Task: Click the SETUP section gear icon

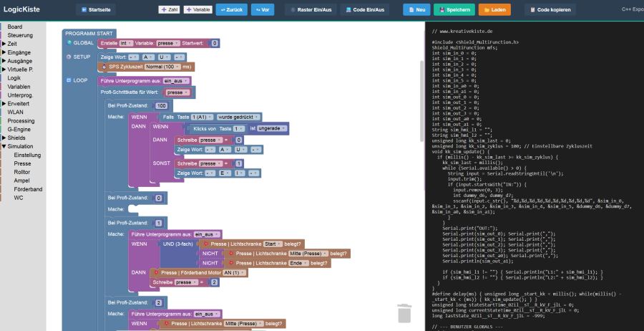Action: (69, 57)
